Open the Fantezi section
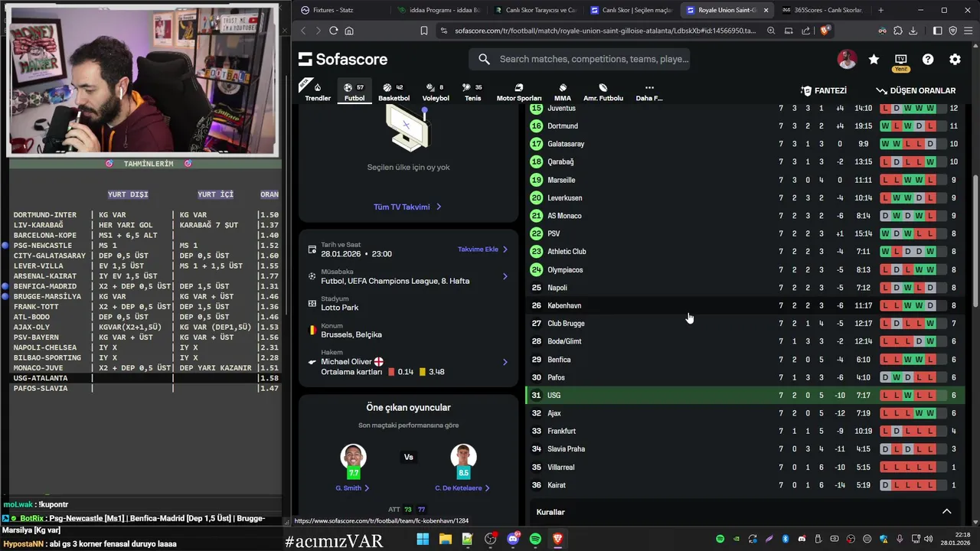 click(824, 90)
